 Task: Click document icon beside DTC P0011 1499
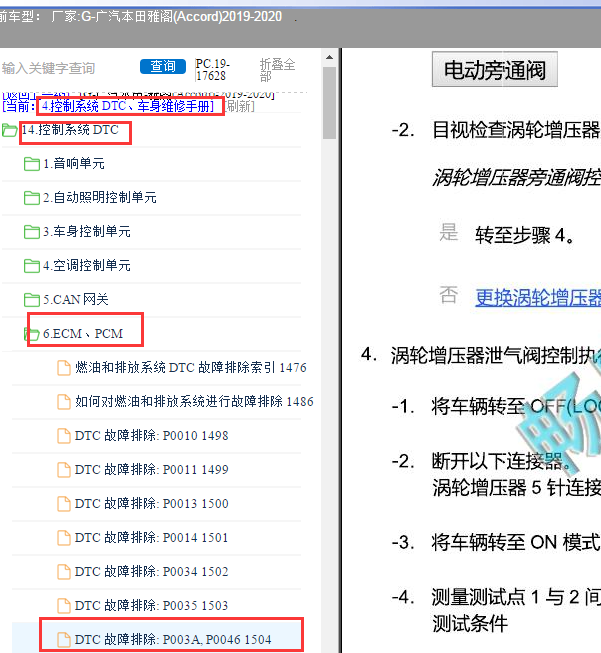pyautogui.click(x=64, y=470)
